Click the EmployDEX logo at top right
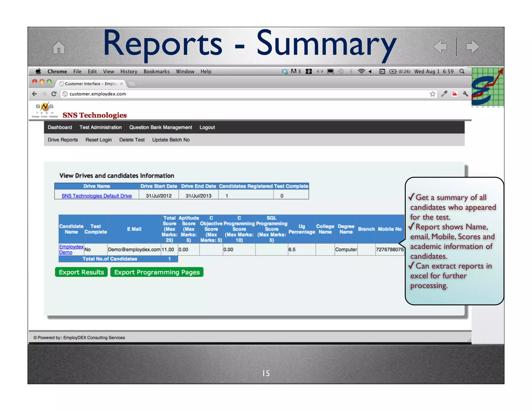Screen dimensions: 532x411 tap(488, 87)
